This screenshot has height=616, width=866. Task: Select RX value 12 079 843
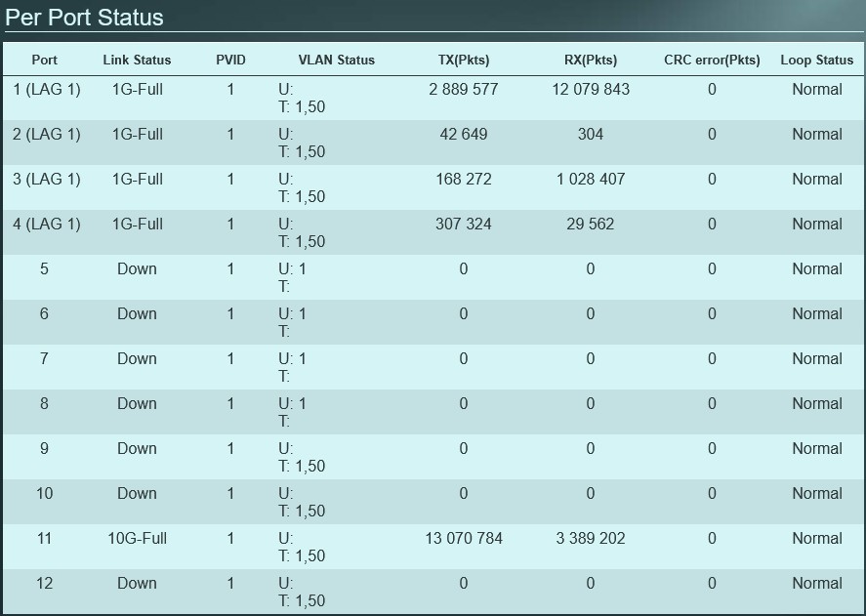point(591,90)
